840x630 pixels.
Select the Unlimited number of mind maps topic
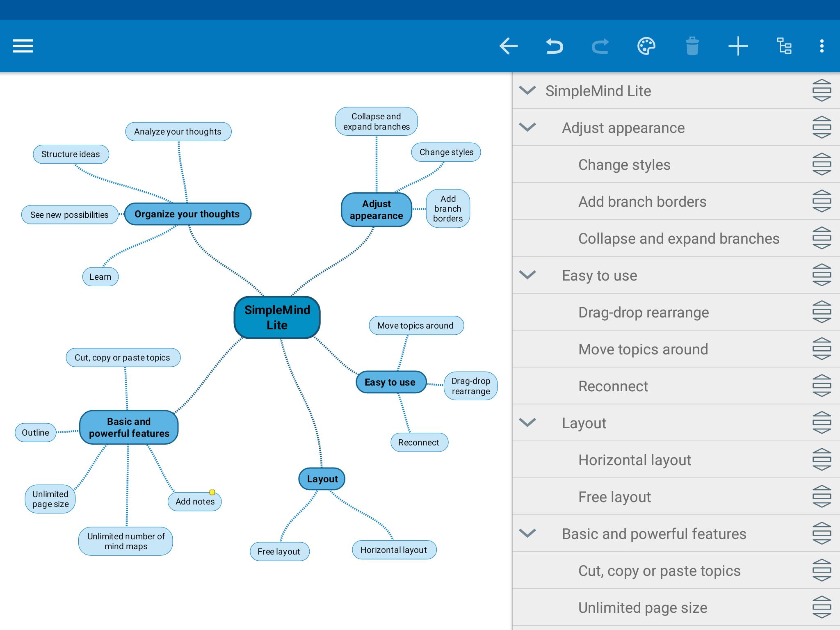[126, 541]
